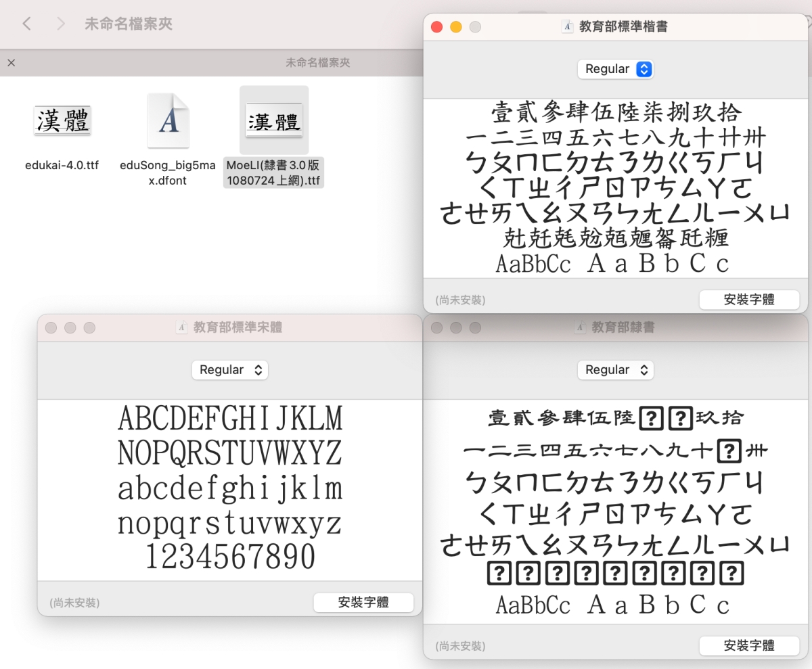Open the Regular style dropdown in 教育部標準楷書
812x669 pixels.
pyautogui.click(x=615, y=69)
